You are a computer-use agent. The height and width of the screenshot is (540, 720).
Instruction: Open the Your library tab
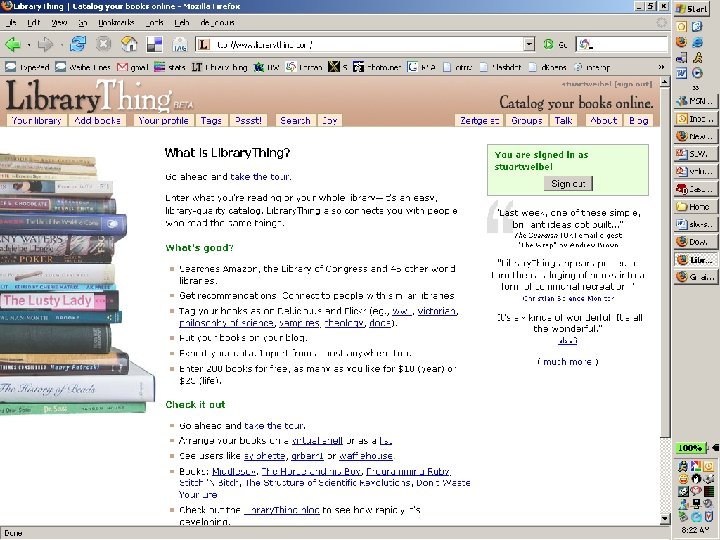coord(37,120)
